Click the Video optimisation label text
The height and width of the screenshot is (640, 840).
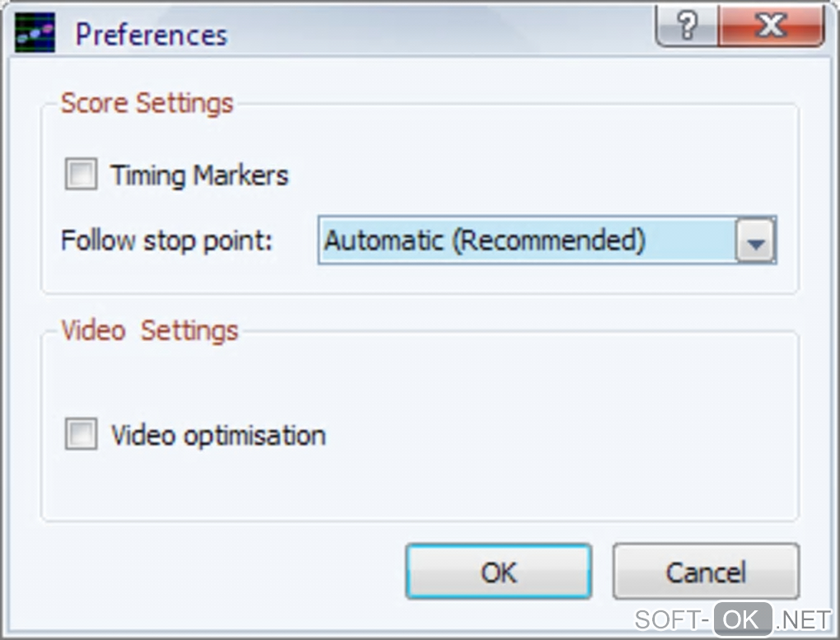point(218,435)
